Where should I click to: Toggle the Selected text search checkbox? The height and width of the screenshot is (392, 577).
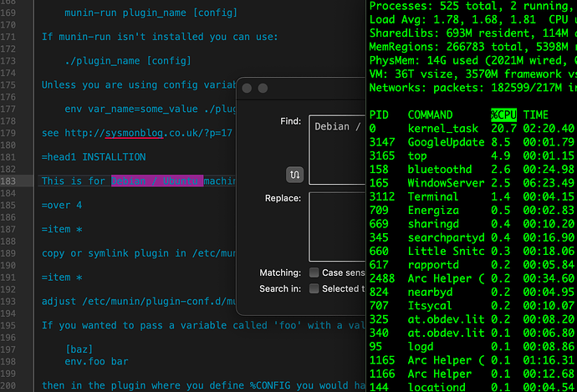coord(314,288)
